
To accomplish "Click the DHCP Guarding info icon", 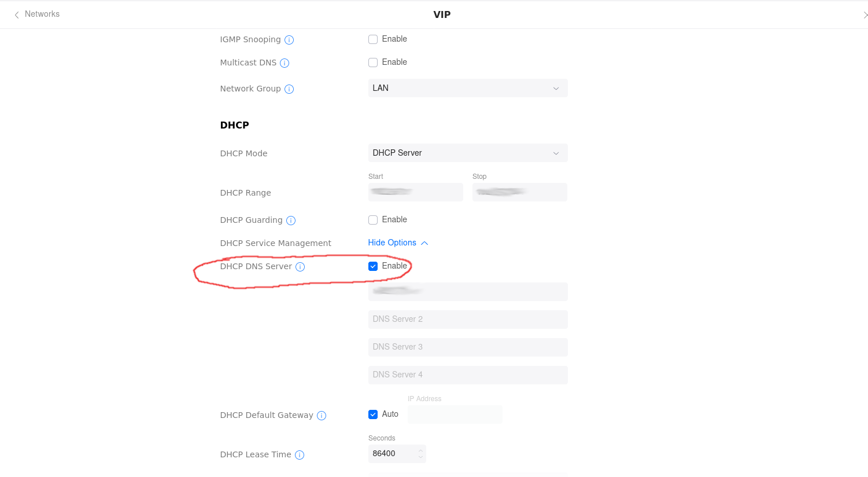I will [x=291, y=221].
